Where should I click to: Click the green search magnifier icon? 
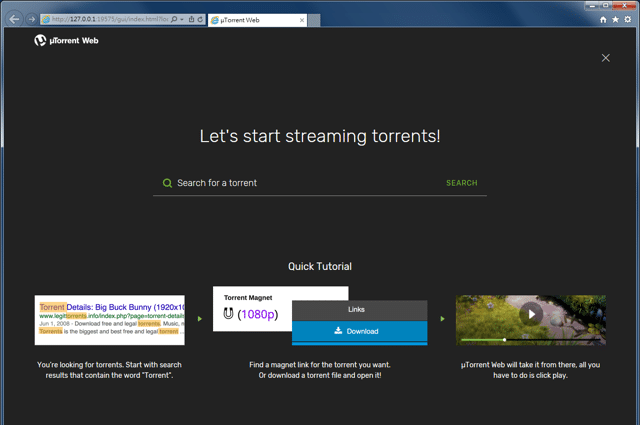167,183
